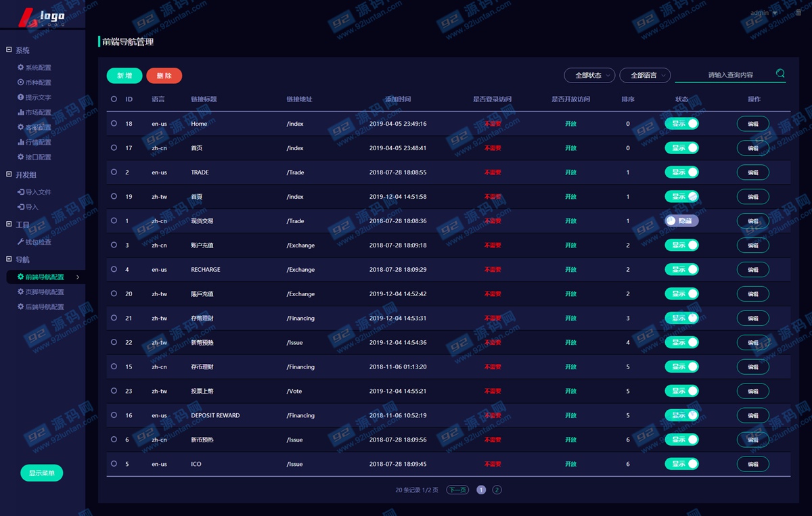Select all rows via header radio
812x516 pixels.
(114, 99)
